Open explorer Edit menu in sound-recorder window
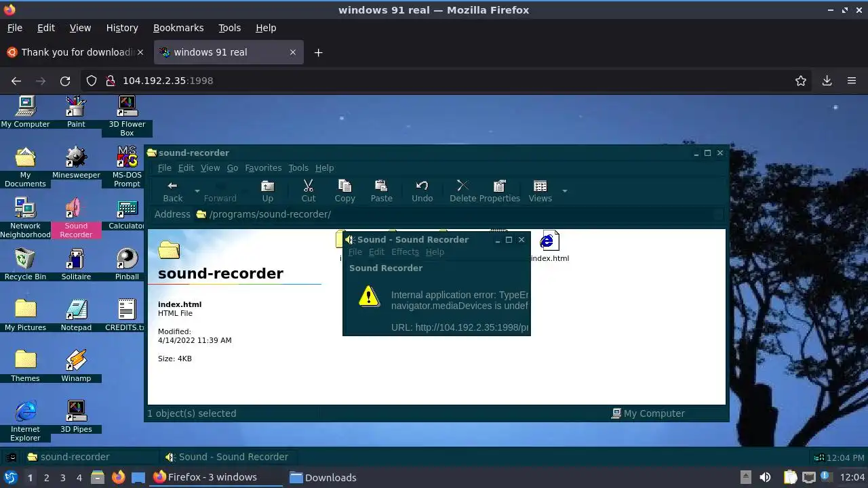868x488 pixels. click(186, 167)
